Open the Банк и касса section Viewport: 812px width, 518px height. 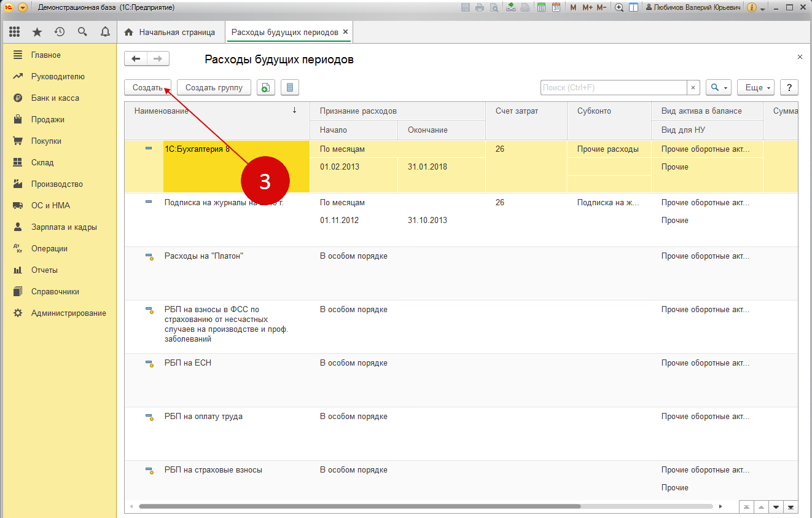click(x=58, y=98)
